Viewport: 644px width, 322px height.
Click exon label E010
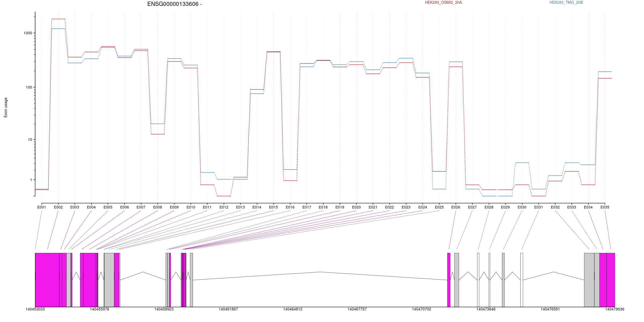[x=191, y=207]
